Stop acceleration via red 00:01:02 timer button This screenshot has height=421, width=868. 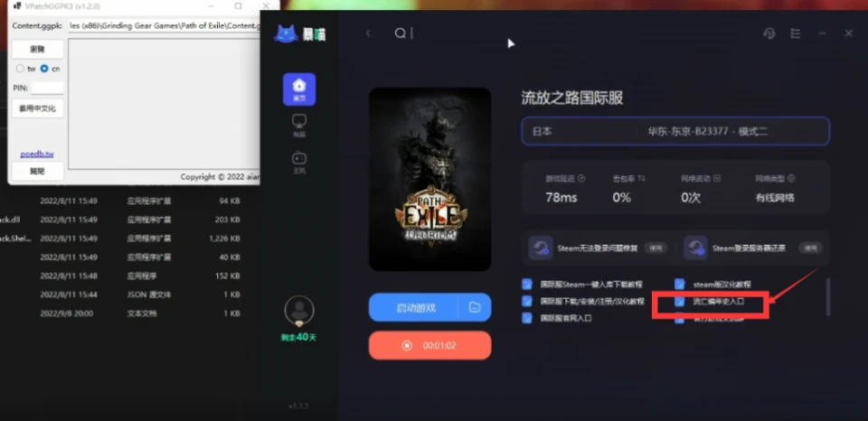pyautogui.click(x=430, y=346)
